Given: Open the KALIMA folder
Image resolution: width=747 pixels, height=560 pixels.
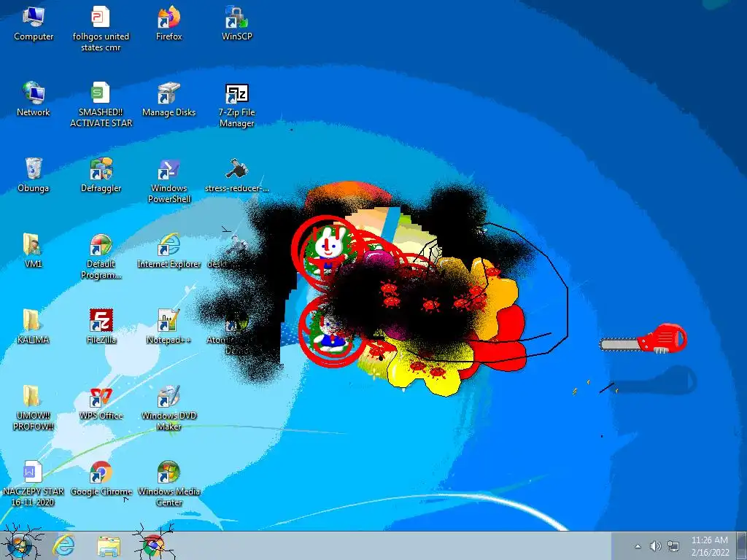Looking at the screenshot, I should [32, 327].
